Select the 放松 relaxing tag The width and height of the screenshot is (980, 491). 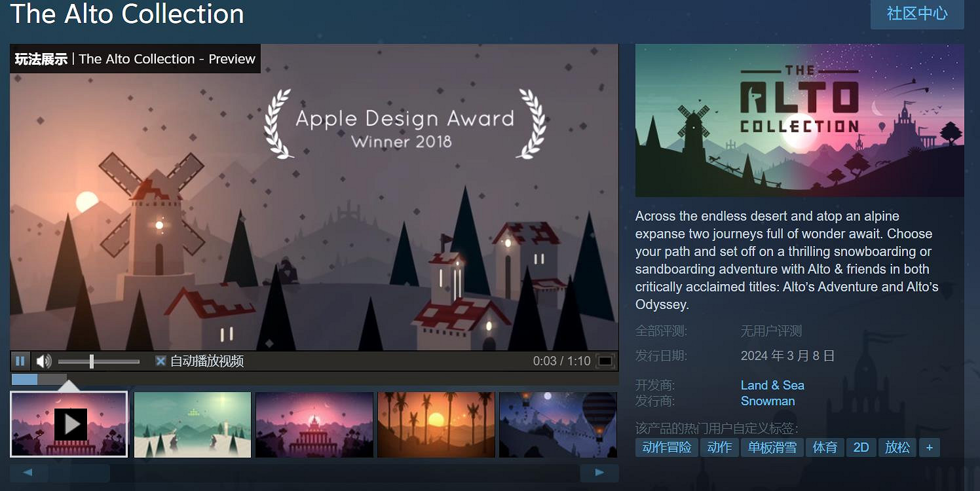(x=897, y=447)
